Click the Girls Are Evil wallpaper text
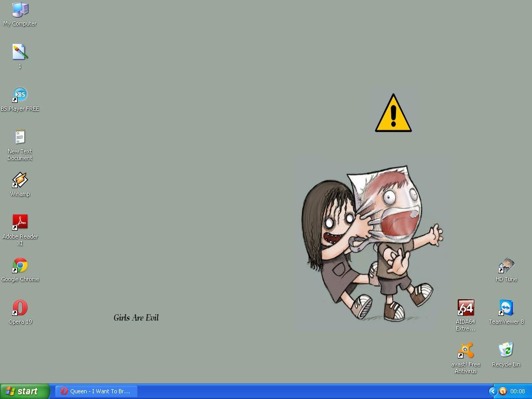 [136, 317]
